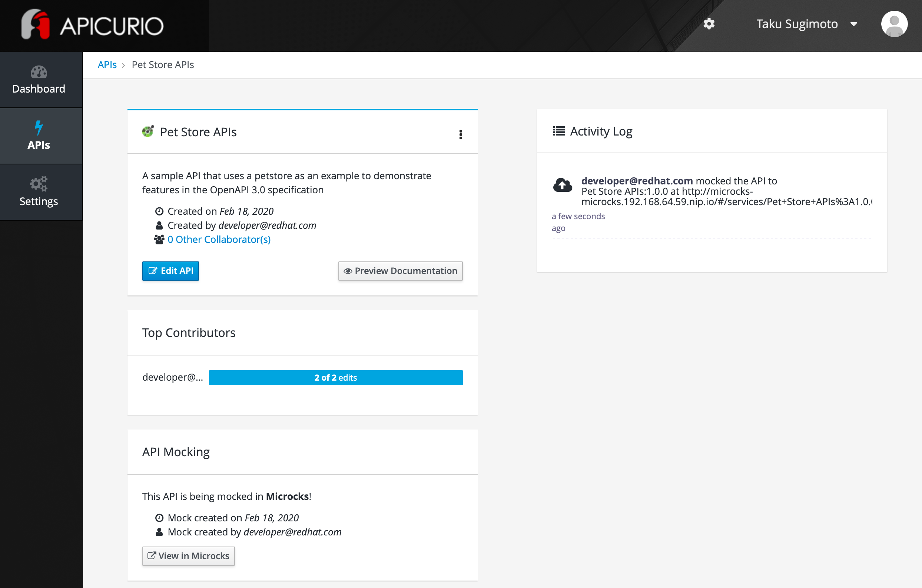Click the Preview Documentation button

point(400,271)
